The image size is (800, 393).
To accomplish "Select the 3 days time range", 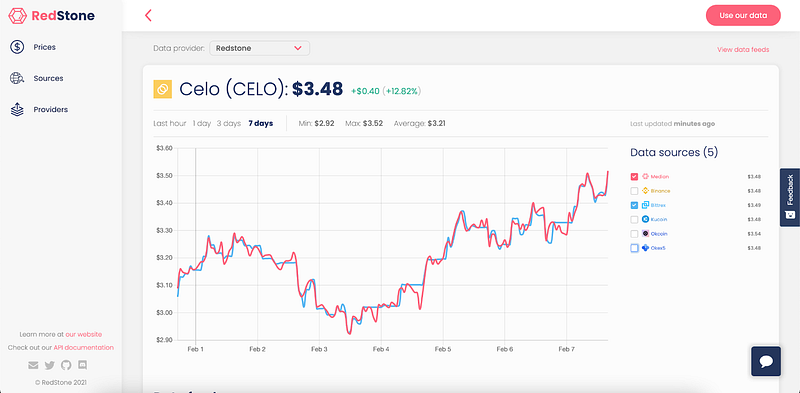I will pyautogui.click(x=229, y=124).
